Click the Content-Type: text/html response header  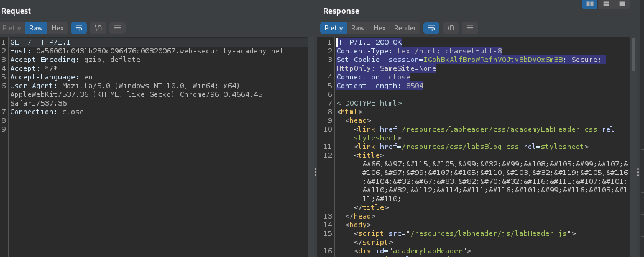(x=419, y=51)
